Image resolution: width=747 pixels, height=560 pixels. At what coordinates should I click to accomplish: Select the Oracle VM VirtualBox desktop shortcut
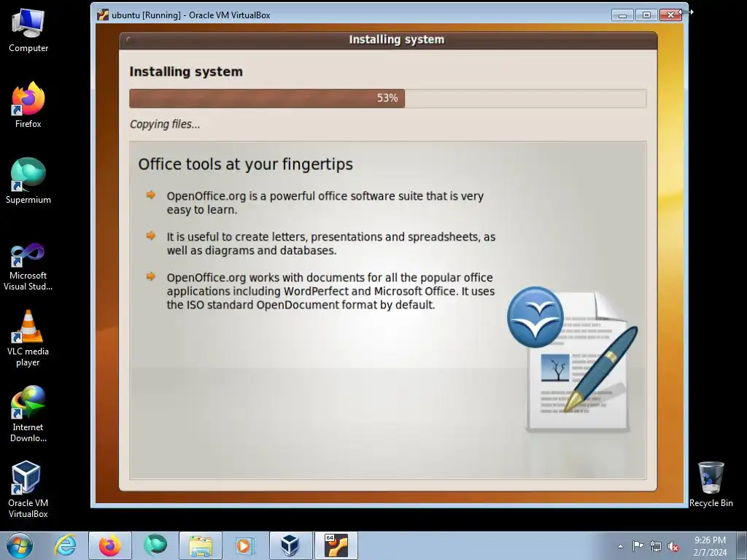point(28,489)
